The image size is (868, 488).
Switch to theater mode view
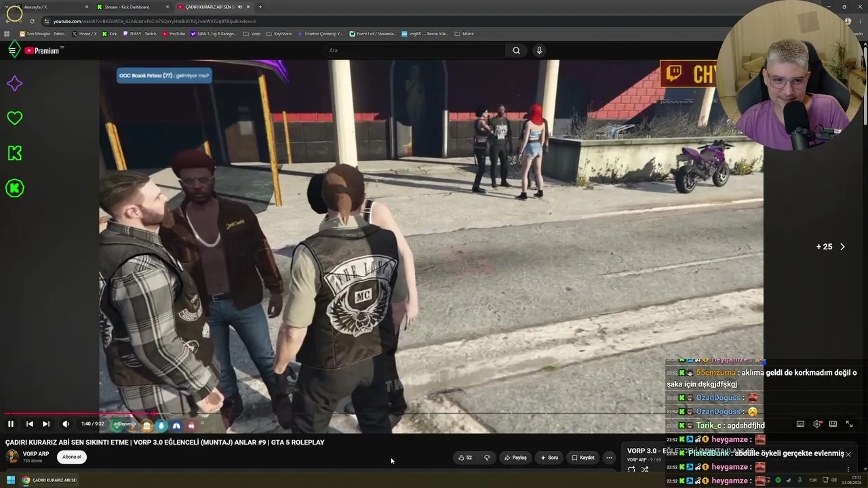[x=833, y=424]
